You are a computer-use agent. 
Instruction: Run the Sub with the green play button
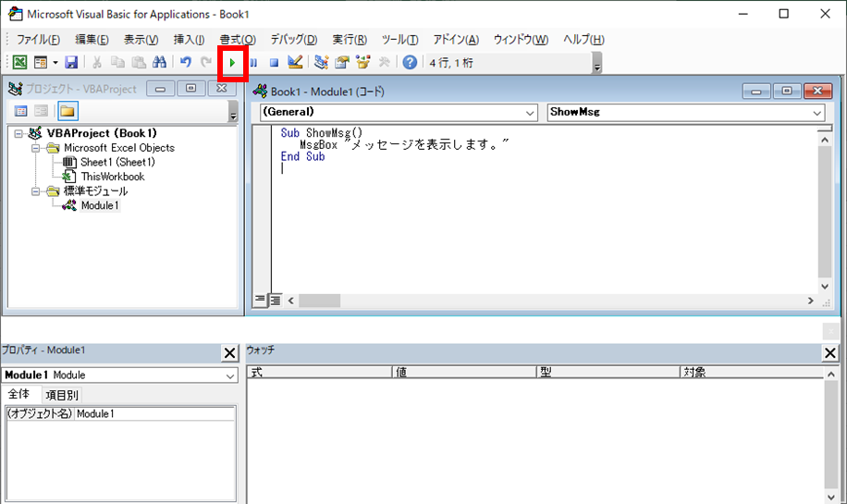point(232,63)
